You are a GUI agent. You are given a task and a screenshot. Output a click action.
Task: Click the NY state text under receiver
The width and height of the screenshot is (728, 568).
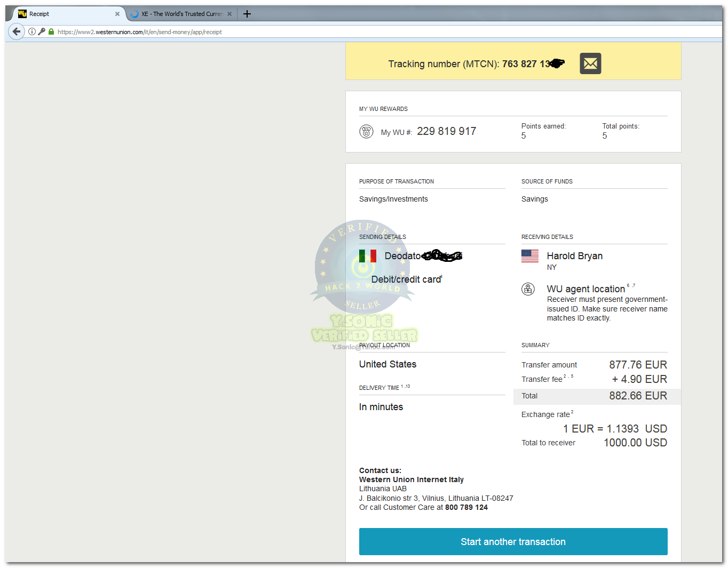[552, 267]
